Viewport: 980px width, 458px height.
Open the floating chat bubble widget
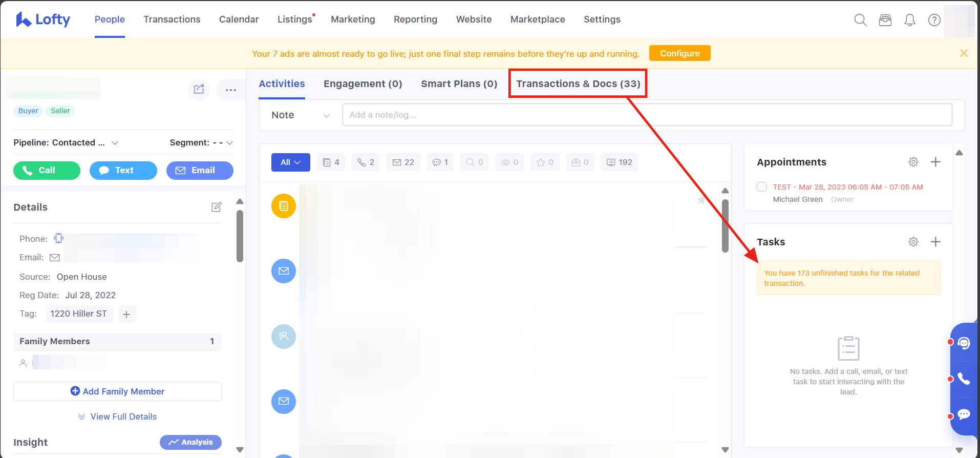pos(964,414)
